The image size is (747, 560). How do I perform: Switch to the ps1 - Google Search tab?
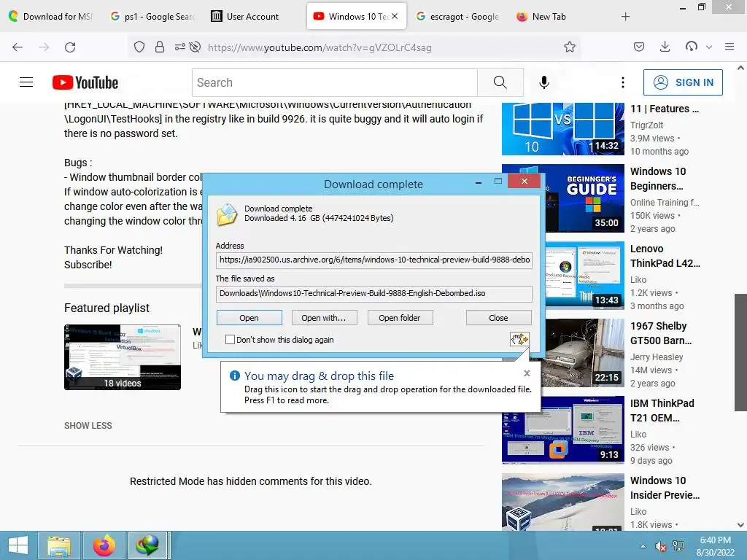pyautogui.click(x=152, y=17)
